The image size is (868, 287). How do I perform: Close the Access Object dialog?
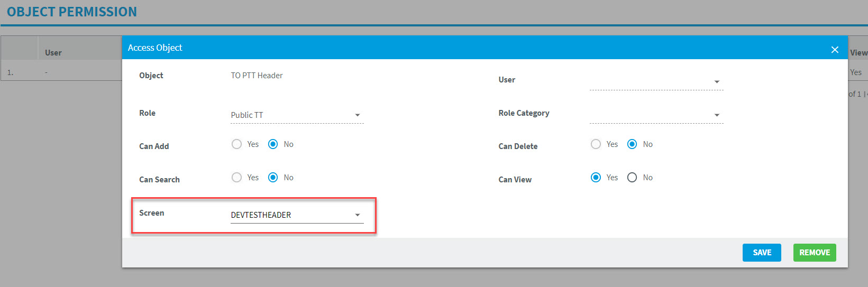point(835,50)
